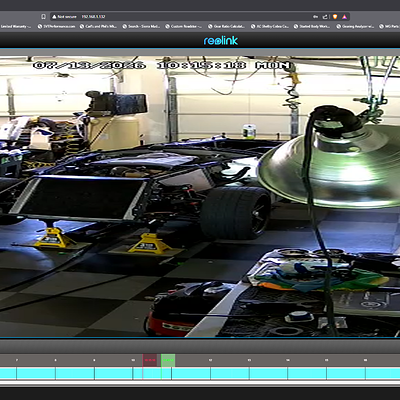Click the share icon in address bar

[325, 17]
